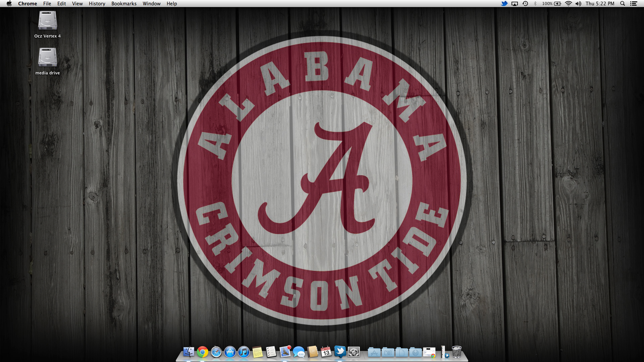Open the Trash in the Dock
This screenshot has height=362, width=644.
pyautogui.click(x=457, y=352)
